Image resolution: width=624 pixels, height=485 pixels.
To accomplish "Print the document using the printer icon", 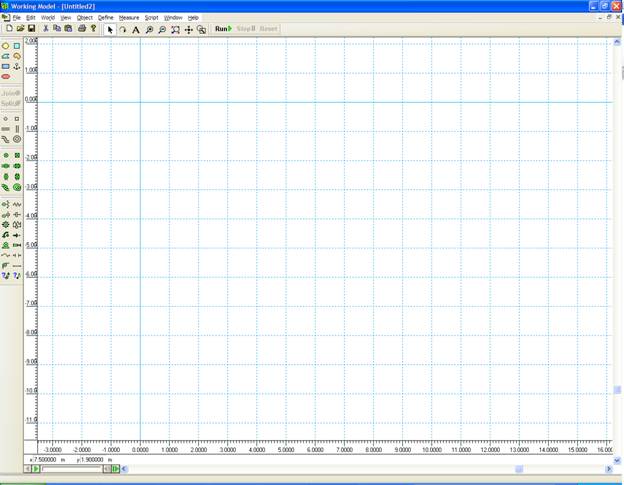I will [x=82, y=29].
